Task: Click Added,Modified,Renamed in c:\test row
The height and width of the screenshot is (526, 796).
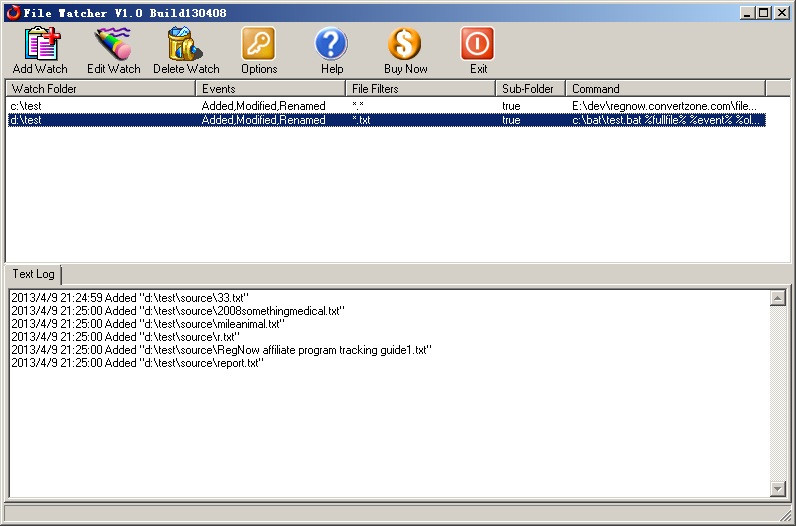Action: (263, 106)
